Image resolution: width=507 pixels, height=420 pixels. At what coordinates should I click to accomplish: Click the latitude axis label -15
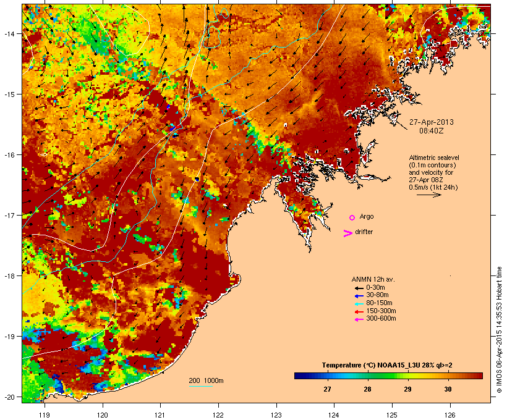9,94
